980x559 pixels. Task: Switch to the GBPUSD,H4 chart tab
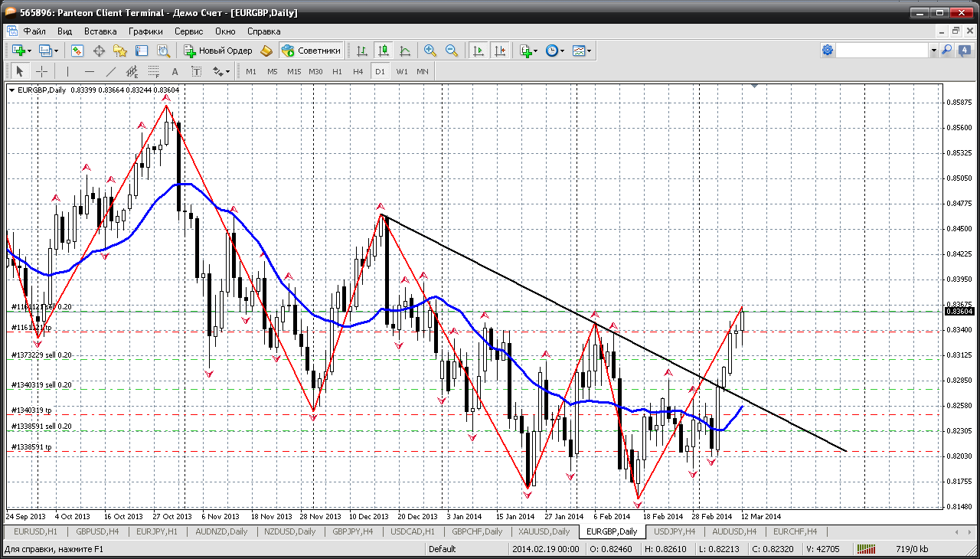pos(96,531)
